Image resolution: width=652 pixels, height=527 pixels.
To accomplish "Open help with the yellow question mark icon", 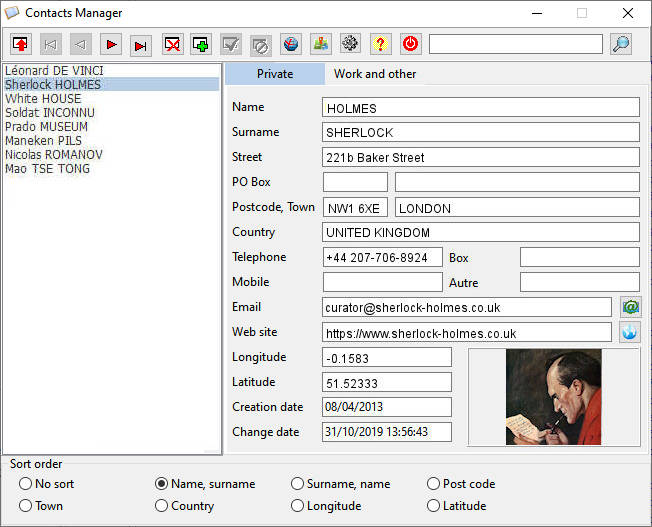I will pos(380,44).
